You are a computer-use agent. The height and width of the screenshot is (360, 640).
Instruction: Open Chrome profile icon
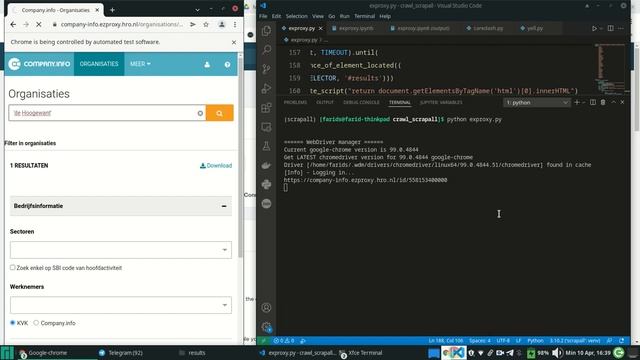pyautogui.click(x=222, y=24)
